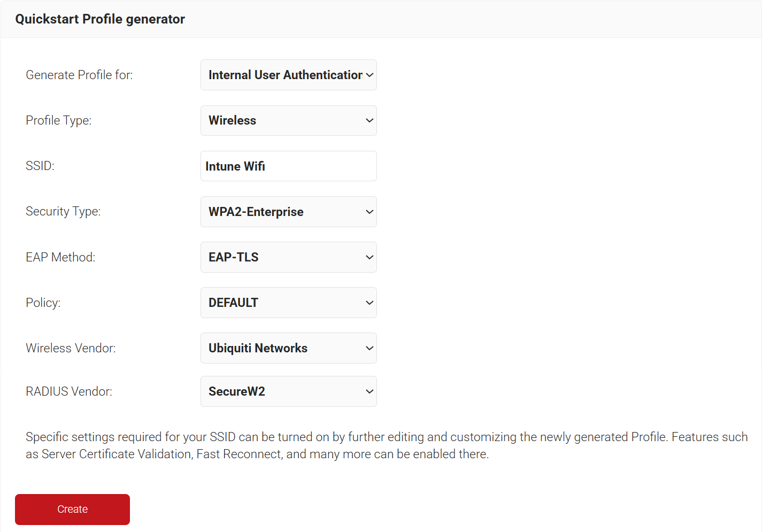The height and width of the screenshot is (532, 763).
Task: Click the chevron arrow in the EAP-TLS box
Action: point(369,257)
